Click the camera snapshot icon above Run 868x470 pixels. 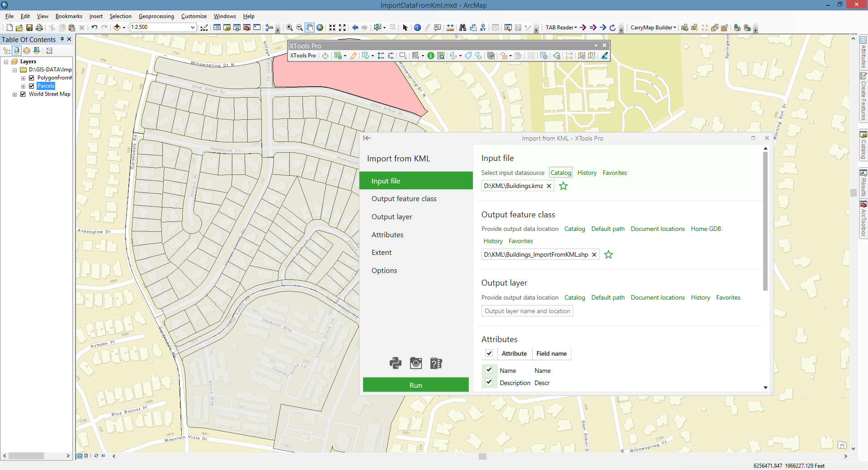point(416,363)
